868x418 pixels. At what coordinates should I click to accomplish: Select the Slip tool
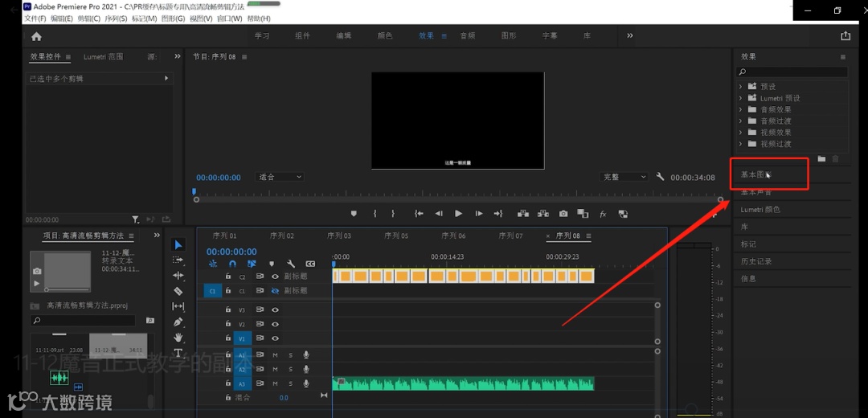[178, 306]
